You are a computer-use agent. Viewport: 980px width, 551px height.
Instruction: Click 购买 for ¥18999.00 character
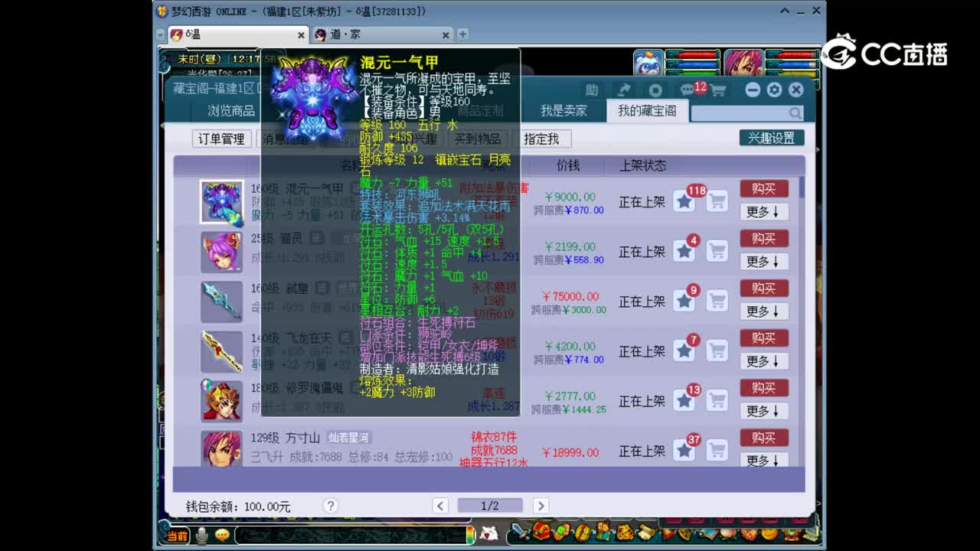764,437
